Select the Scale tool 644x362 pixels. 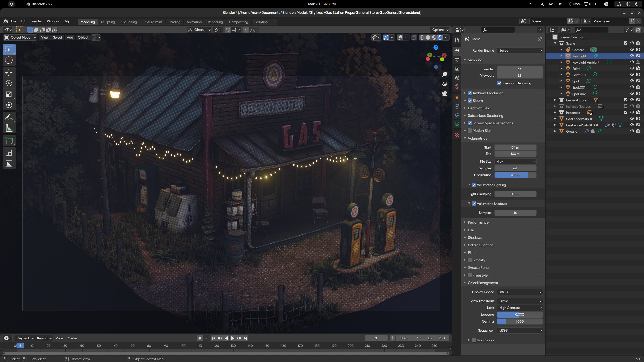9,94
